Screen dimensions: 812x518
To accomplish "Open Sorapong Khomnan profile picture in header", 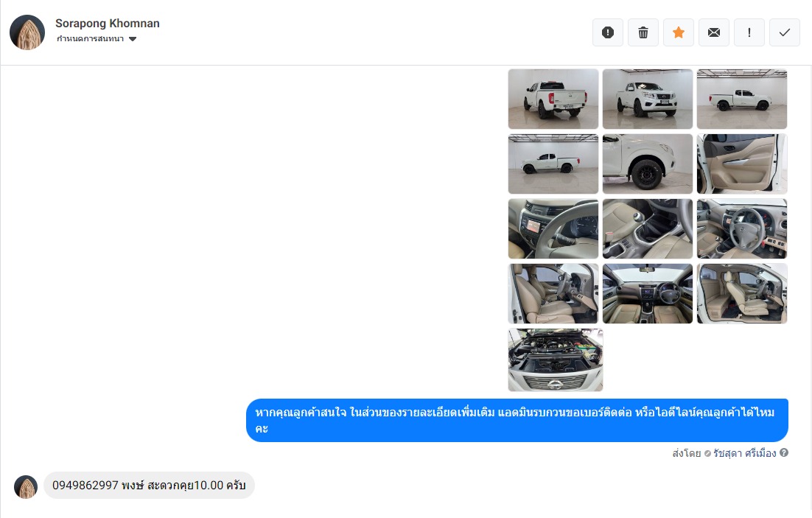I will coord(27,32).
